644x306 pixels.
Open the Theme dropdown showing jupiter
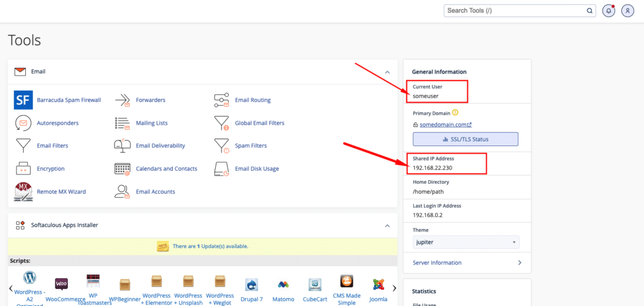465,242
